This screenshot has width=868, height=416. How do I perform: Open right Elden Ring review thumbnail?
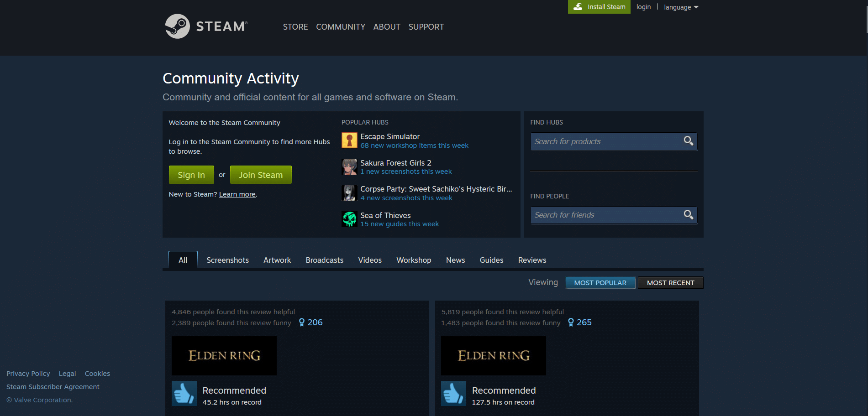click(x=494, y=356)
